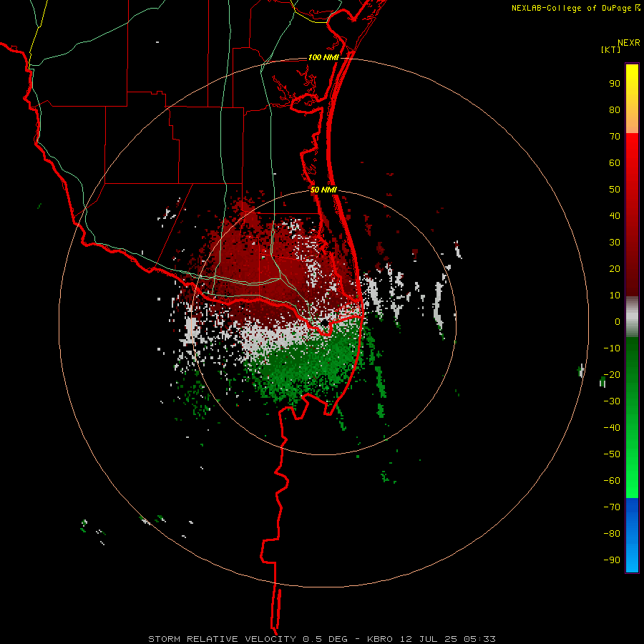Click the -80 value on velocity scale
Screen dimensions: 644x644
click(612, 534)
